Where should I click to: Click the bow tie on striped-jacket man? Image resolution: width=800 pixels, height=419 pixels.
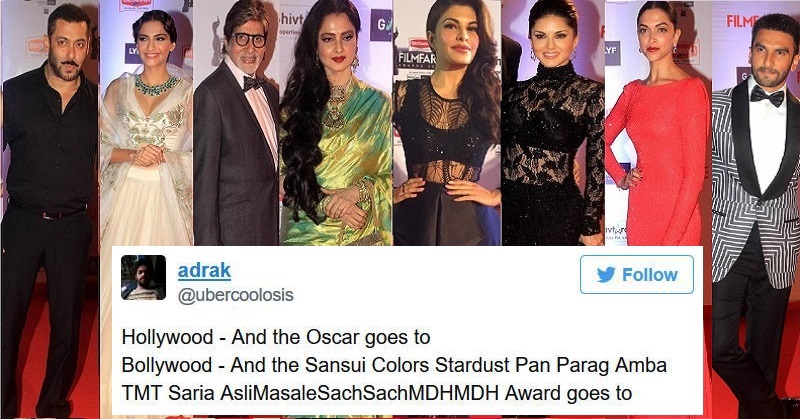click(x=767, y=95)
